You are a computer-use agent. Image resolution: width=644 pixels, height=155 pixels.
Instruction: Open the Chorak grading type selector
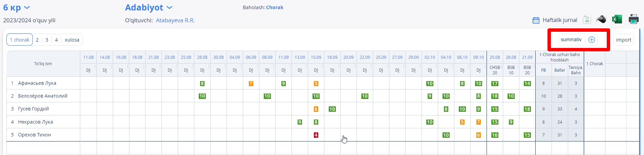[275, 7]
